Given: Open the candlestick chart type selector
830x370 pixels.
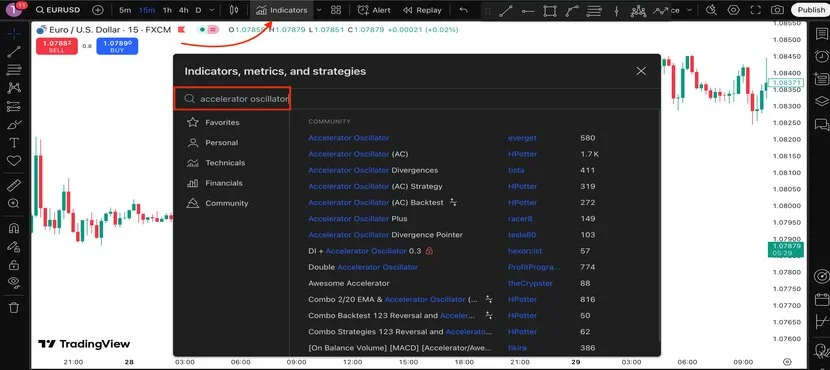Looking at the screenshot, I should 235,10.
